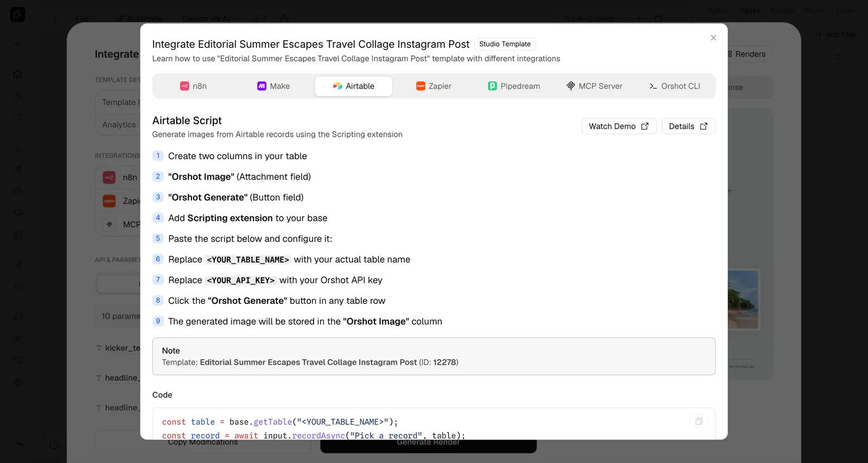Switch to the n8n integration tab
Image resolution: width=868 pixels, height=463 pixels.
(x=193, y=86)
